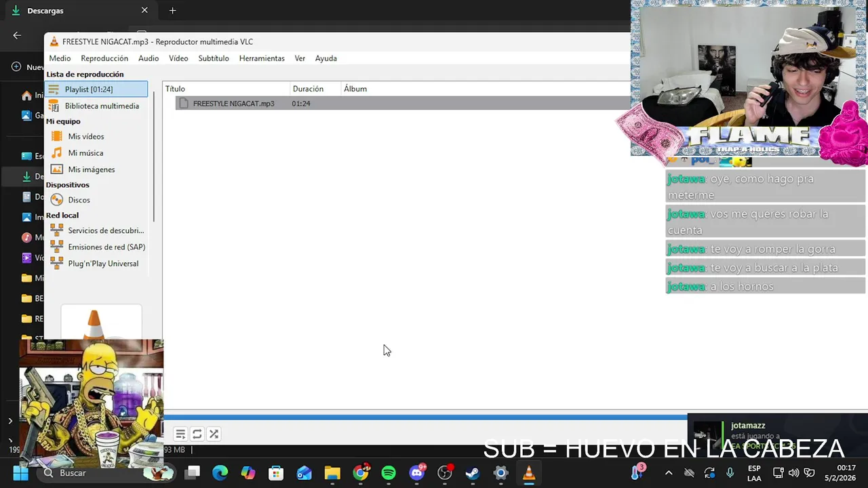Open Steam from taskbar
The width and height of the screenshot is (868, 488).
click(x=473, y=473)
